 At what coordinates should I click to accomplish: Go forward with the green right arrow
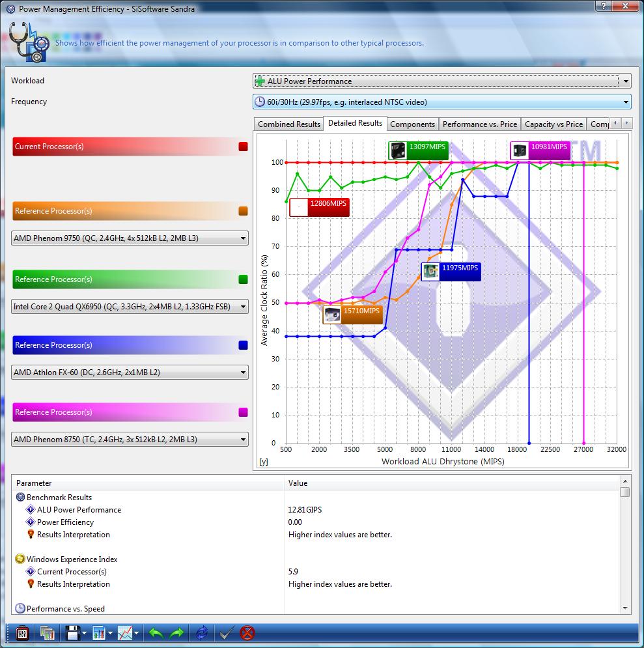[177, 633]
